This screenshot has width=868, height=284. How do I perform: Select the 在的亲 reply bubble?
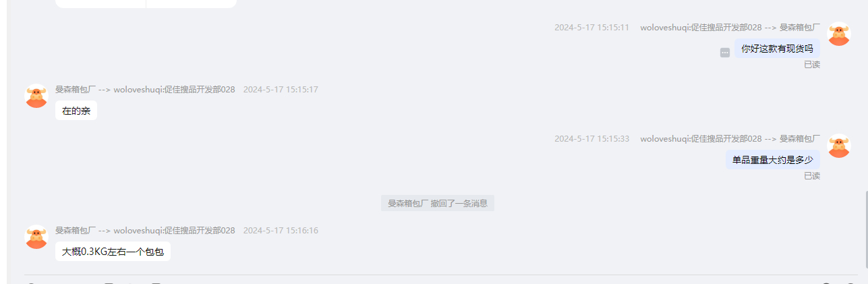click(x=76, y=111)
